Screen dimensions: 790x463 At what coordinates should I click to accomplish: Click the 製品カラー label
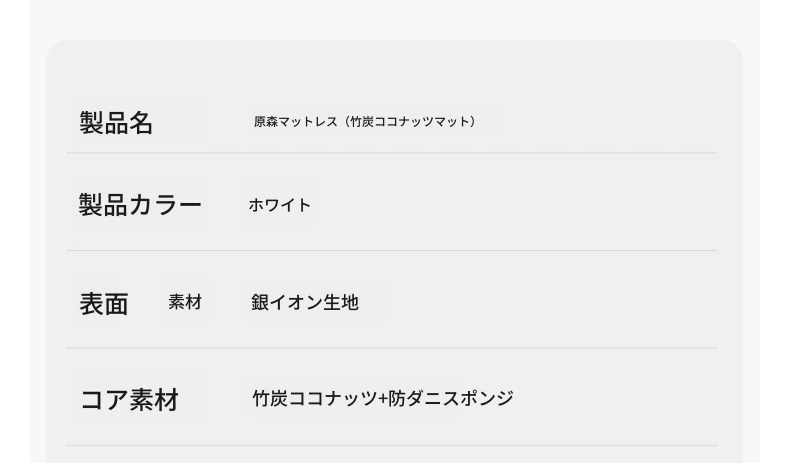click(140, 205)
